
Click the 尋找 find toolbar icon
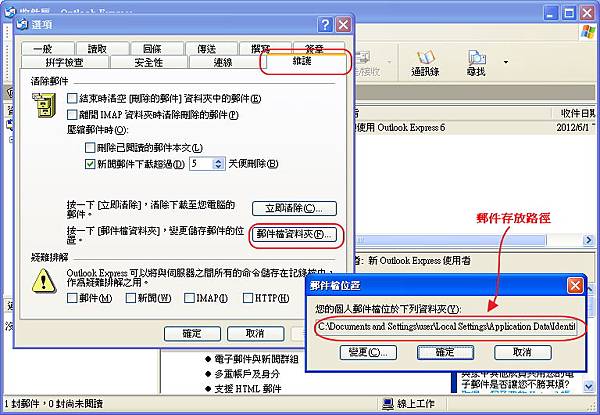[x=476, y=63]
